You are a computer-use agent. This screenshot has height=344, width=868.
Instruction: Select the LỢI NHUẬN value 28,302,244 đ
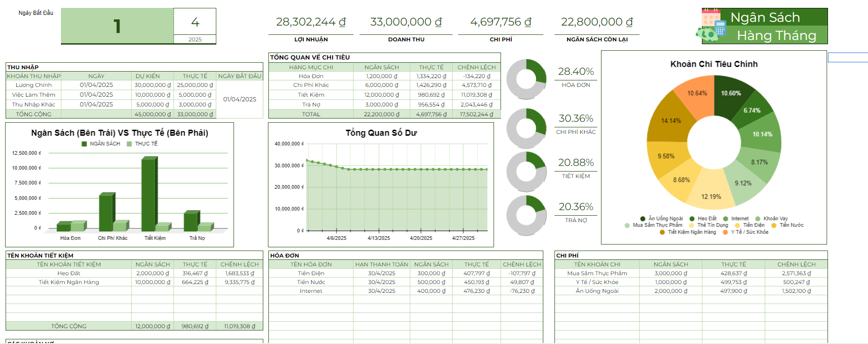[311, 22]
